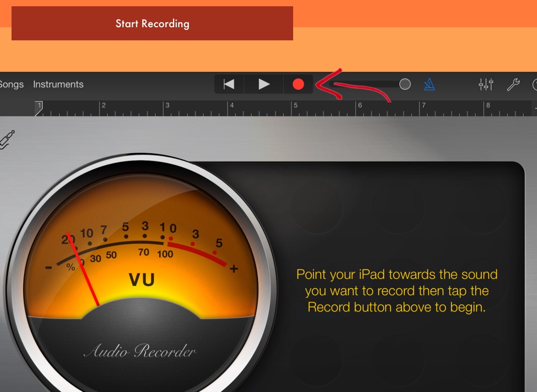Open the mixer track controls icon
Viewport: 537px width, 392px height.
(486, 84)
